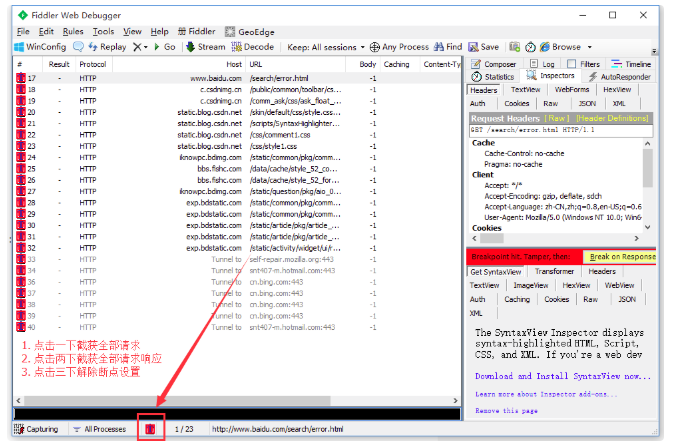Click the Any Process target picker
Image resolution: width=673 pixels, height=445 pixels.
(x=399, y=47)
